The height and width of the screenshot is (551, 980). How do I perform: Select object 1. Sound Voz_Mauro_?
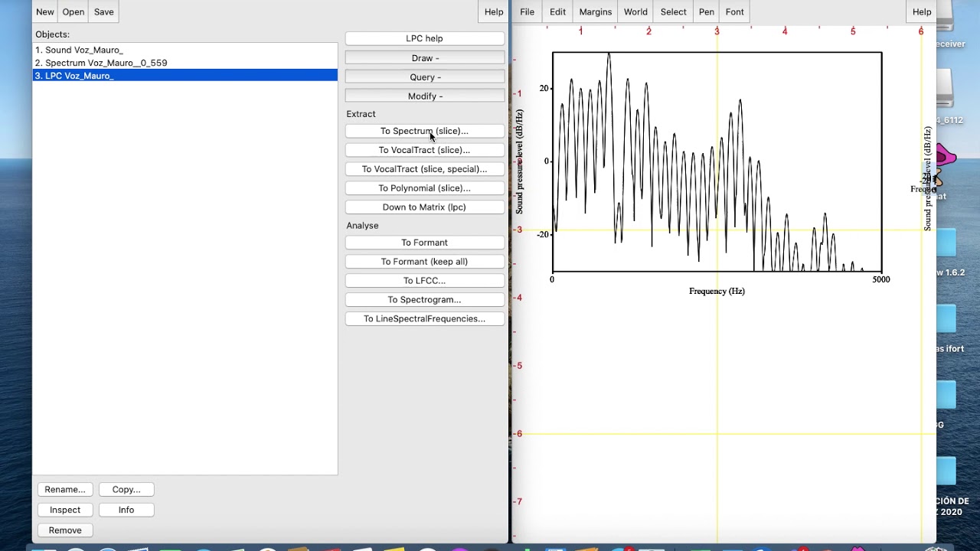click(185, 50)
